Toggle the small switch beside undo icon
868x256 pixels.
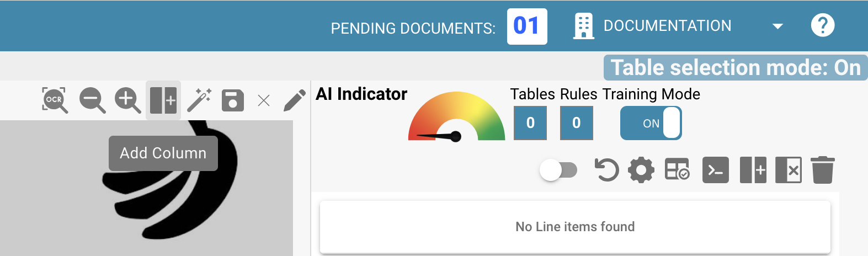tap(558, 170)
